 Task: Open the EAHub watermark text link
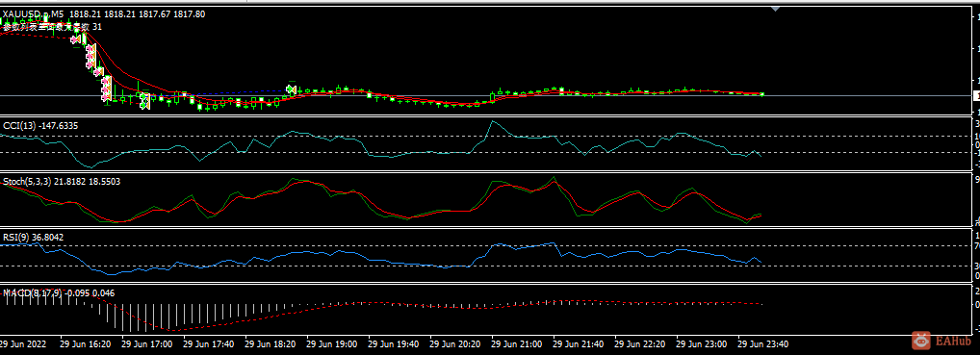click(952, 342)
